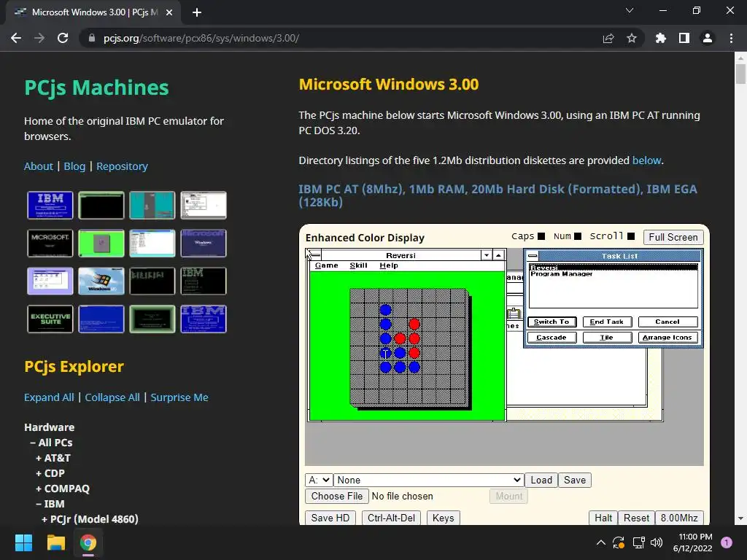The height and width of the screenshot is (560, 747).
Task: Open the Game menu in Reversi
Action: point(326,265)
